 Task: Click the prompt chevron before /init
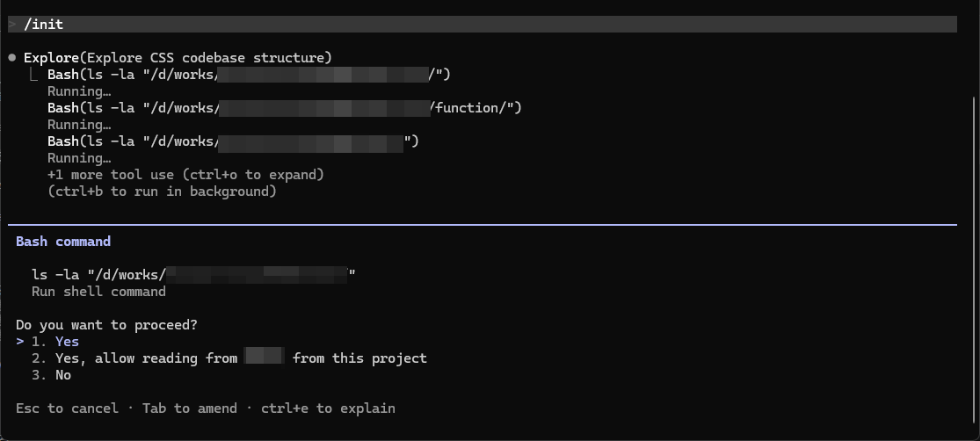click(x=12, y=25)
